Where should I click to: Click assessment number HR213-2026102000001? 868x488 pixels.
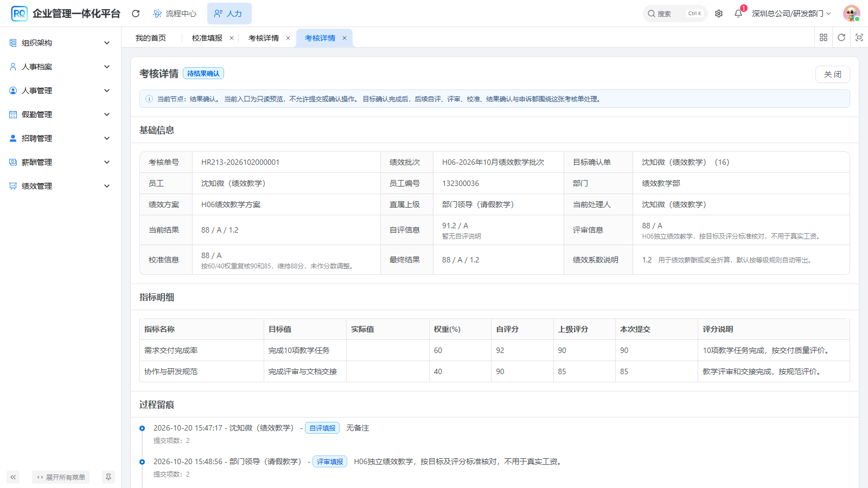coord(240,162)
